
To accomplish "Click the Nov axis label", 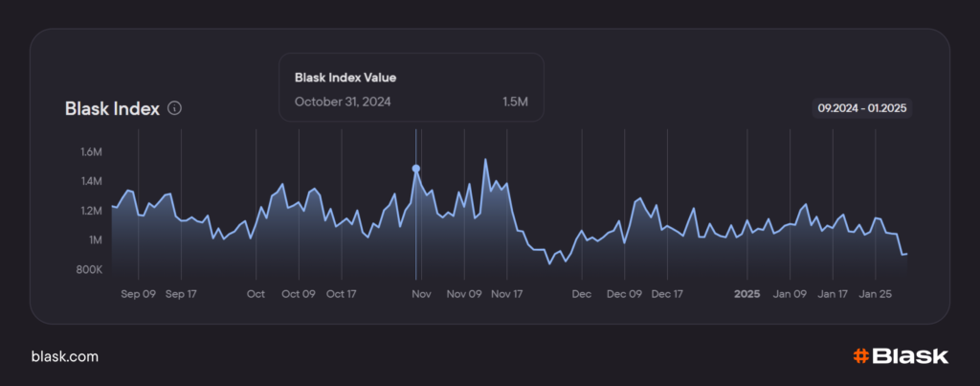I will click(421, 294).
